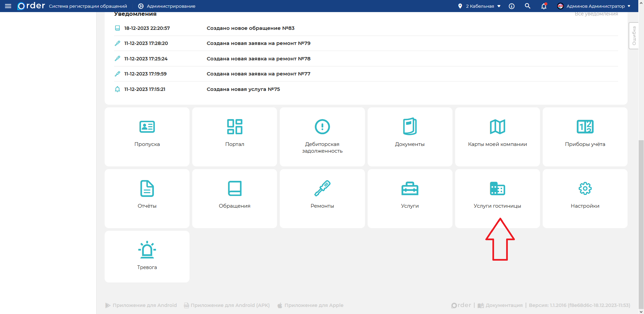Open the Приборы учёта meter icon
Viewport: 644px width, 314px height.
click(x=585, y=127)
